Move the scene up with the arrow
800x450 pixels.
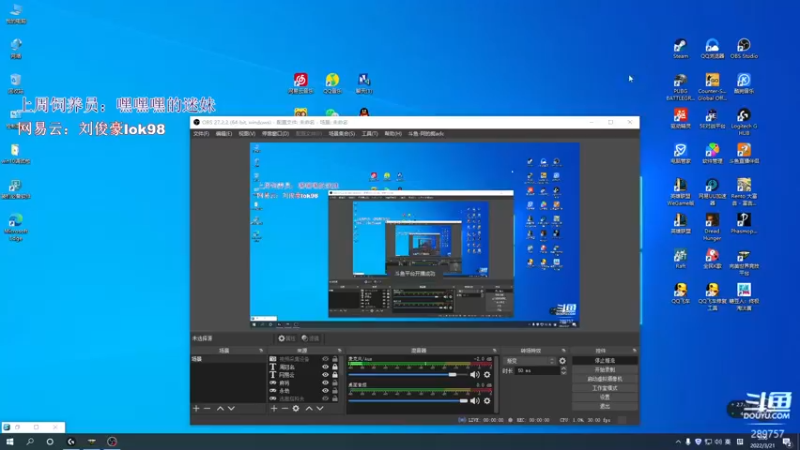click(x=220, y=409)
